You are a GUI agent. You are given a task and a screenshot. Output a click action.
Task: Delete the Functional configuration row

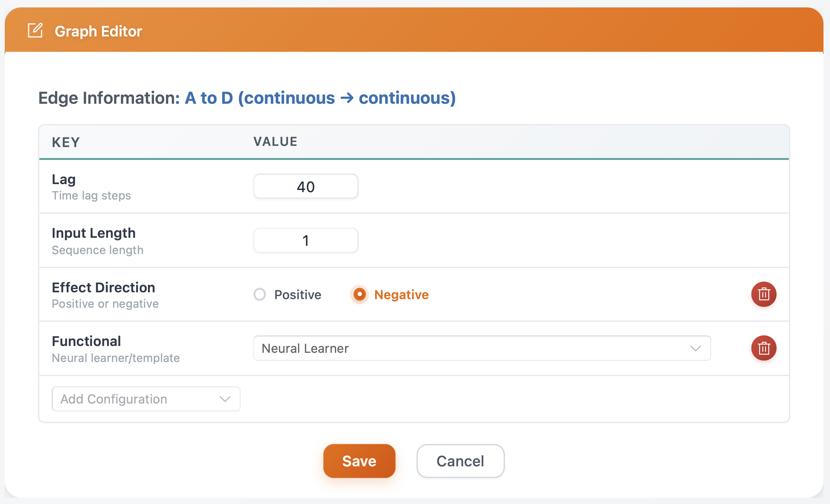(763, 348)
